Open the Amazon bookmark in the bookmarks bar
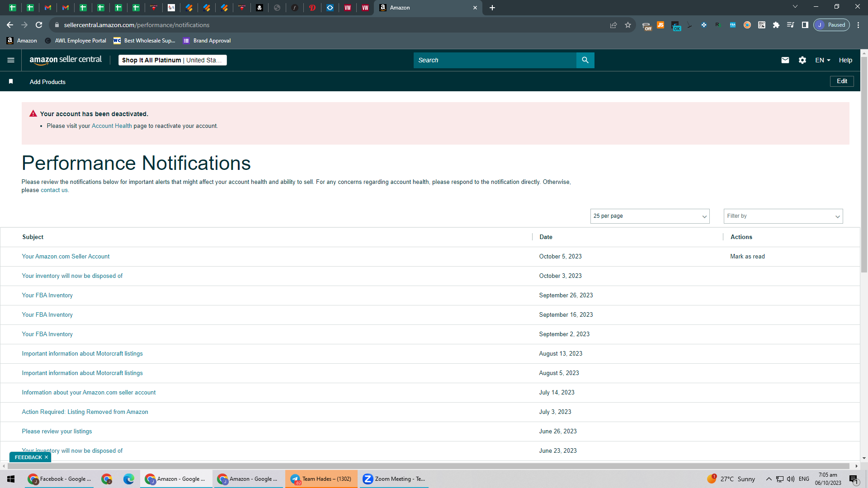 (x=22, y=41)
